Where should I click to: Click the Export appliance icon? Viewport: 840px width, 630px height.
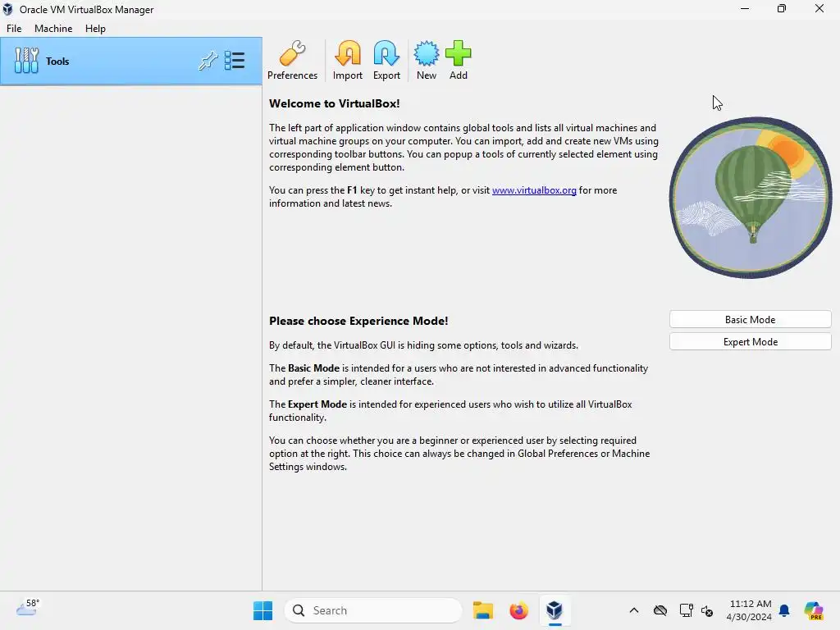pyautogui.click(x=386, y=53)
